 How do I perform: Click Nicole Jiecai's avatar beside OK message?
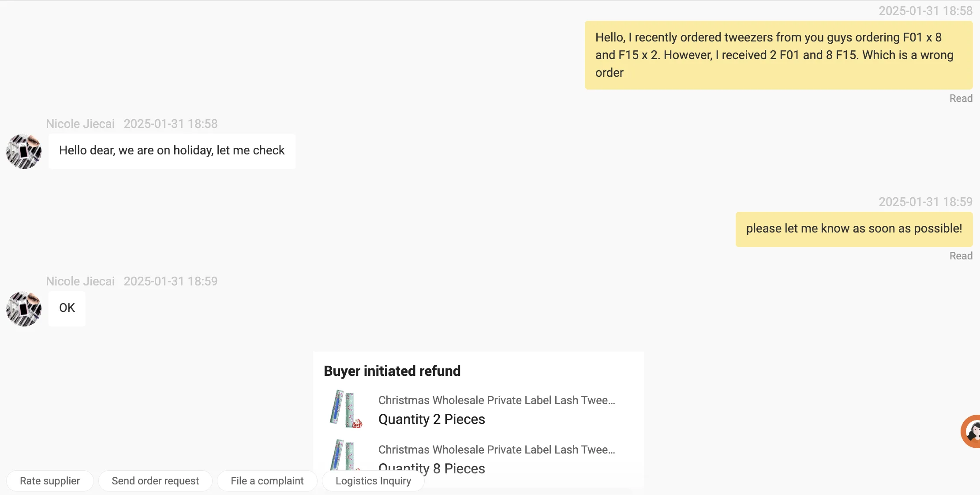(x=24, y=309)
